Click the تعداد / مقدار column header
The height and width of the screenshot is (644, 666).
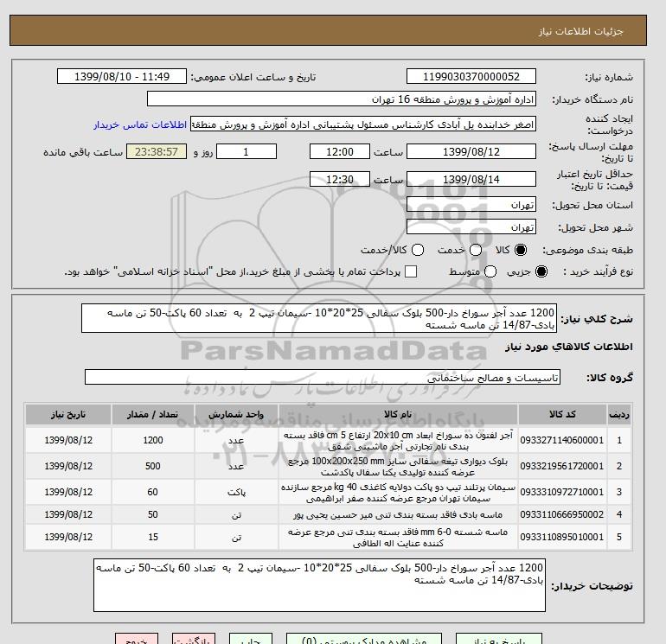[153, 414]
